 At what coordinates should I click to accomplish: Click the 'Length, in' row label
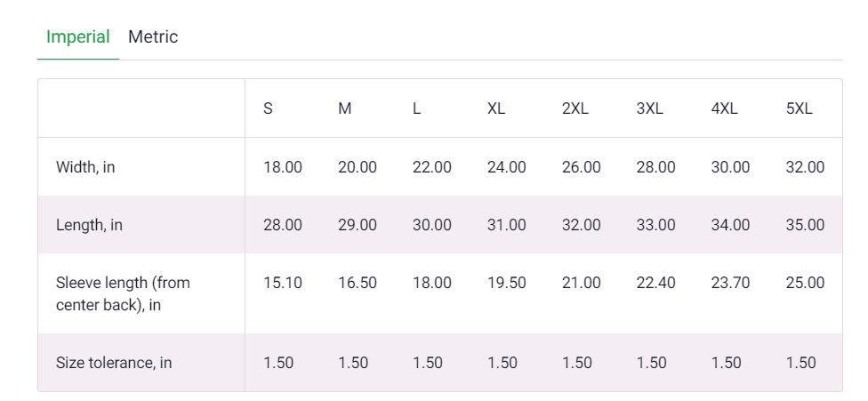coord(89,225)
